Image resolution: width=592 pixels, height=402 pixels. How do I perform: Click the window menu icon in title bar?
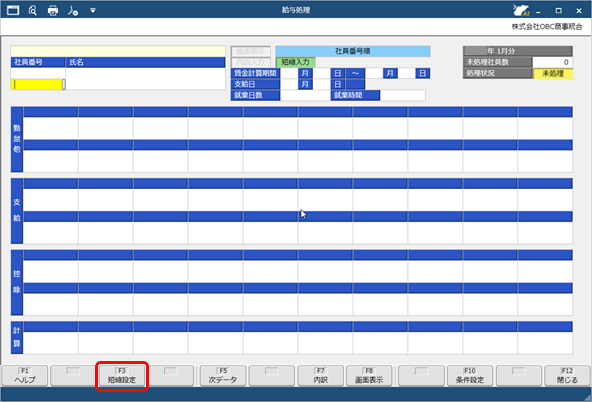[x=13, y=10]
